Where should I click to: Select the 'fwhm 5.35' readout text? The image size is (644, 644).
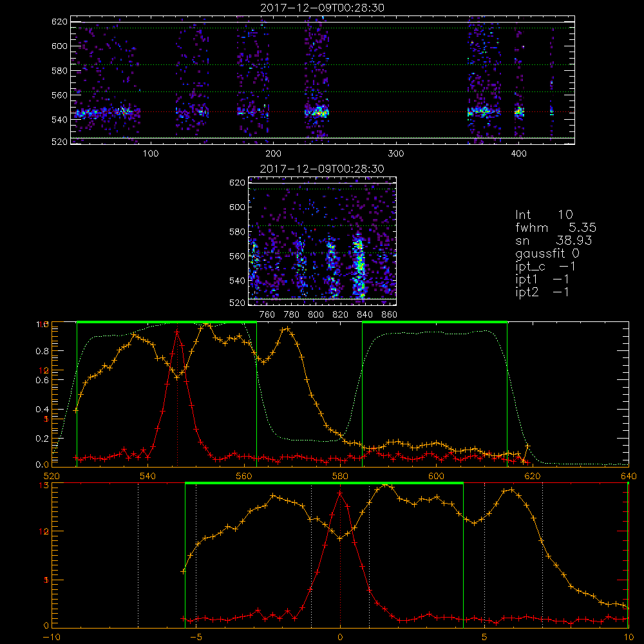(x=556, y=227)
